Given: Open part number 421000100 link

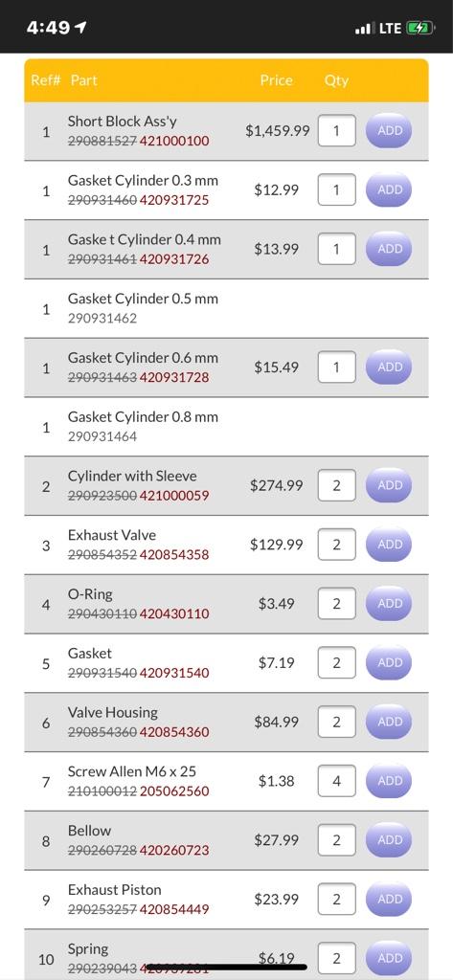Looking at the screenshot, I should coord(174,141).
